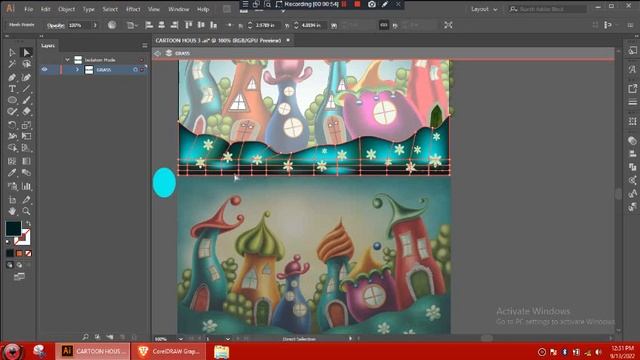The width and height of the screenshot is (640, 360).
Task: Select the Gradient tool
Action: (x=27, y=161)
